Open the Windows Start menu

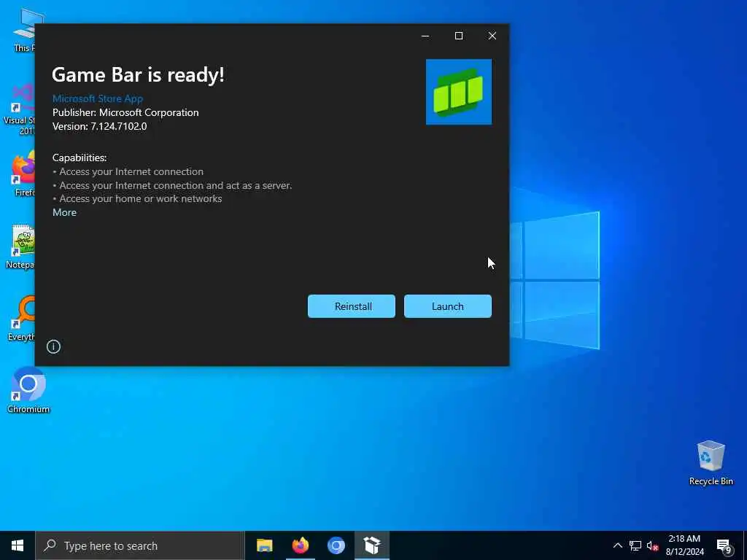18,545
